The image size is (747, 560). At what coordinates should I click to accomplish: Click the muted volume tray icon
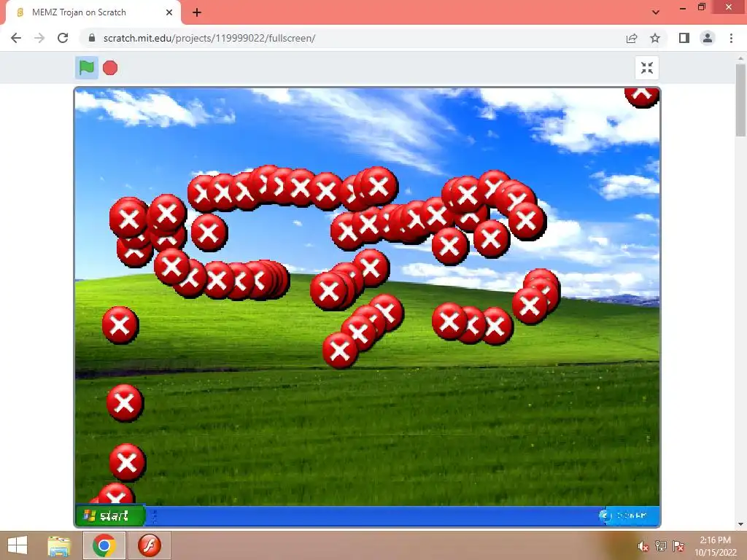(643, 546)
